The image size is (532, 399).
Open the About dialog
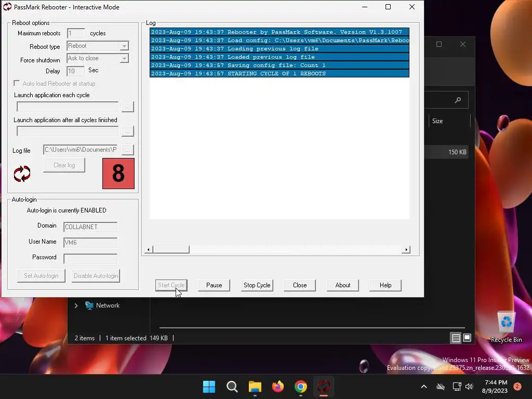pyautogui.click(x=343, y=285)
